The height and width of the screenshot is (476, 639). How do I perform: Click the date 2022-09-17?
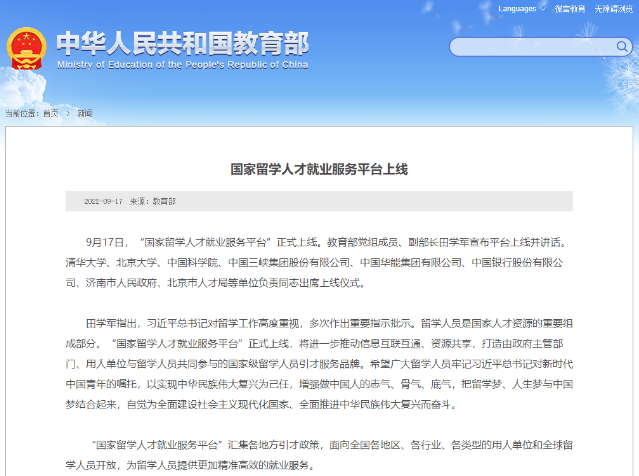coord(103,201)
